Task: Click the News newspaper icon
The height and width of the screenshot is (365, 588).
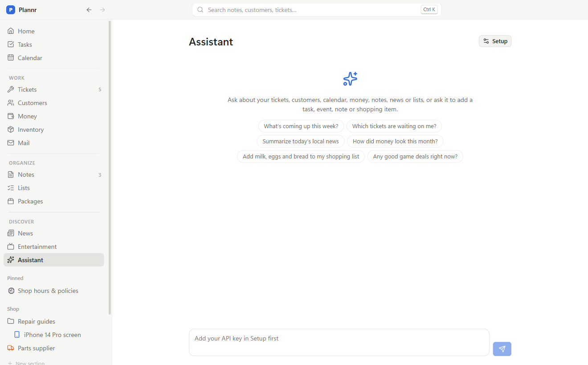Action: click(11, 233)
